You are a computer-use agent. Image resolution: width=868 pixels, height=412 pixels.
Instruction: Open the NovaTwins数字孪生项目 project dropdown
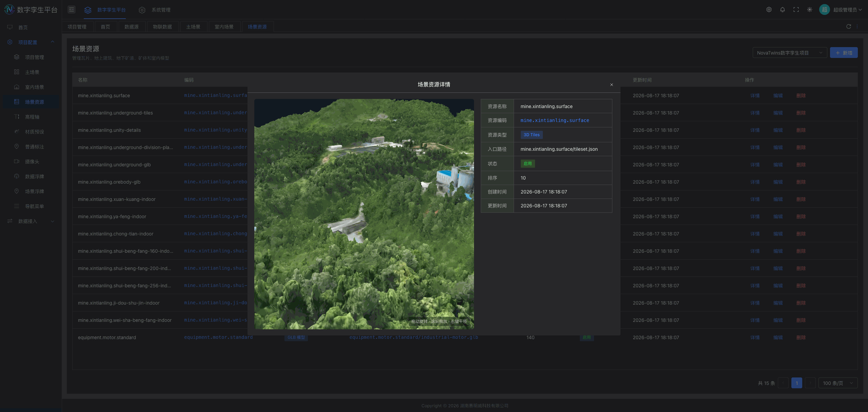(790, 53)
